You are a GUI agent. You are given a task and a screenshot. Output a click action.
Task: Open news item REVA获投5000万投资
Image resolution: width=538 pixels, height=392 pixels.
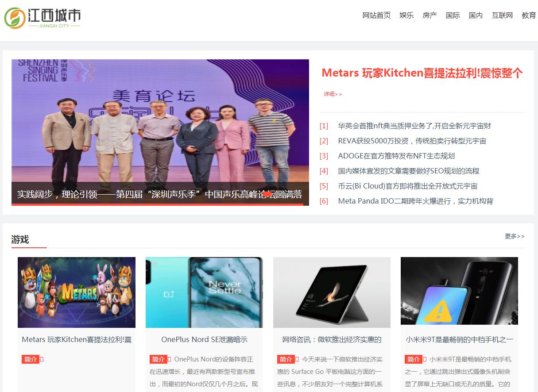pos(412,141)
